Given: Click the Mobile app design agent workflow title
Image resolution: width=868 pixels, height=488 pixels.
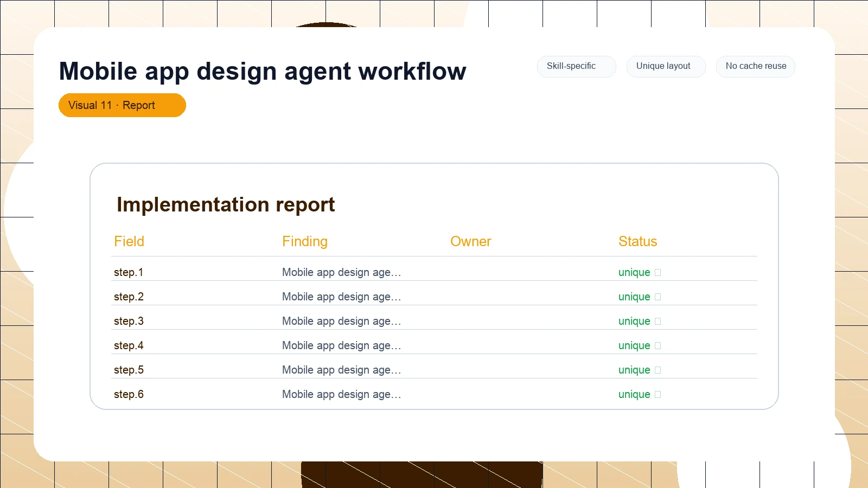Looking at the screenshot, I should coord(263,72).
